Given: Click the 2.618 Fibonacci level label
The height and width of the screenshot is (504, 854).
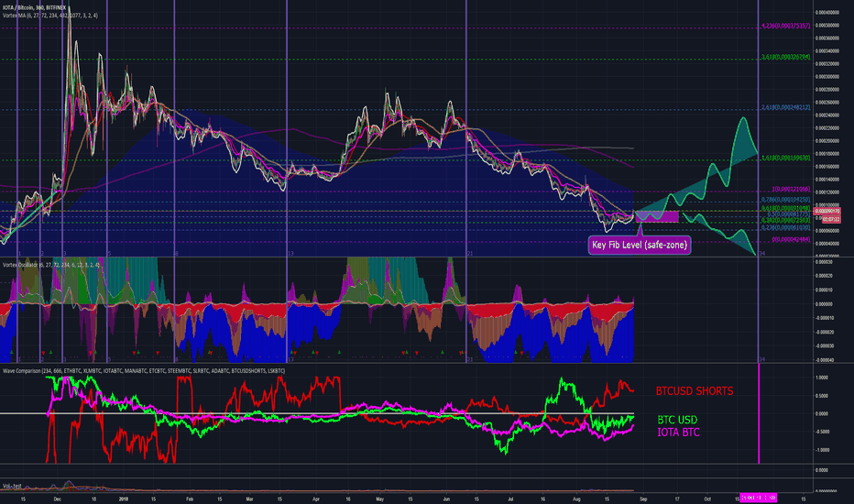Looking at the screenshot, I should click(x=785, y=107).
